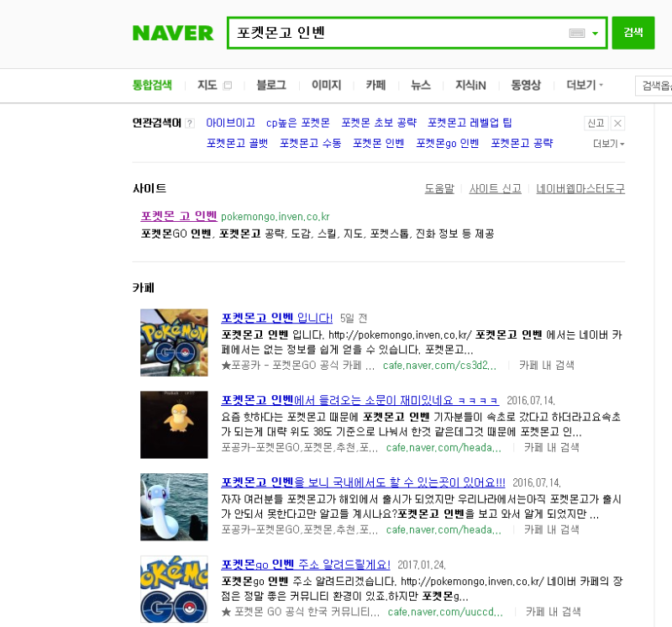Viewport: 672px width, 627px height.
Task: Open the 뉴스 tab
Action: click(421, 85)
